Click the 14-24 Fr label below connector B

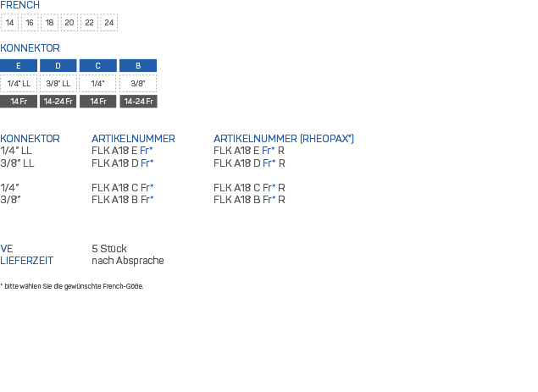click(138, 102)
